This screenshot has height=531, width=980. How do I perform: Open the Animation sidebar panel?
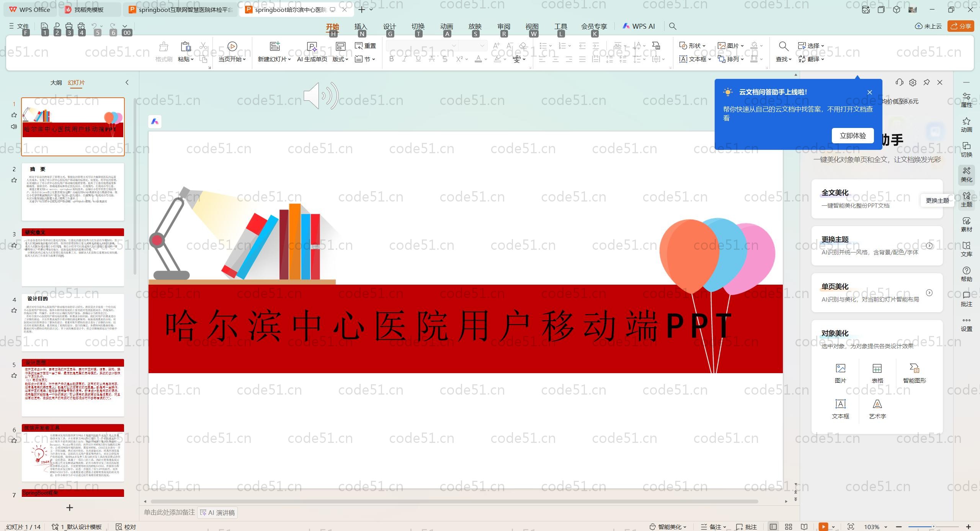[x=966, y=125]
